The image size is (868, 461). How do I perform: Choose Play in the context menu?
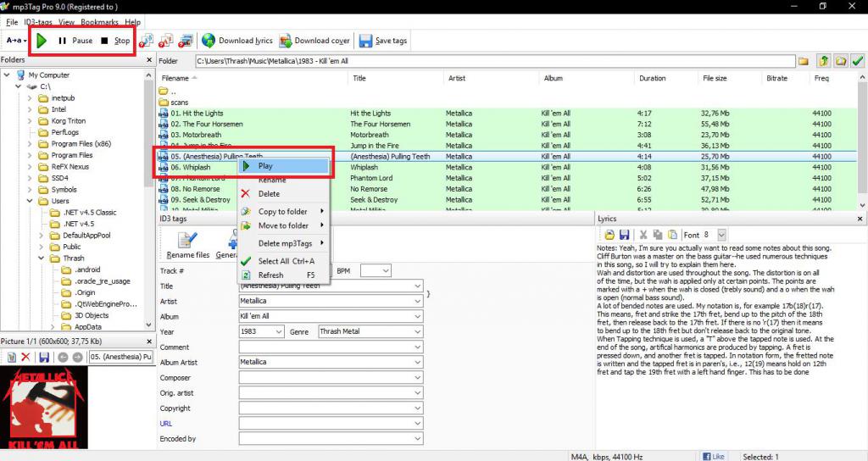(x=284, y=166)
